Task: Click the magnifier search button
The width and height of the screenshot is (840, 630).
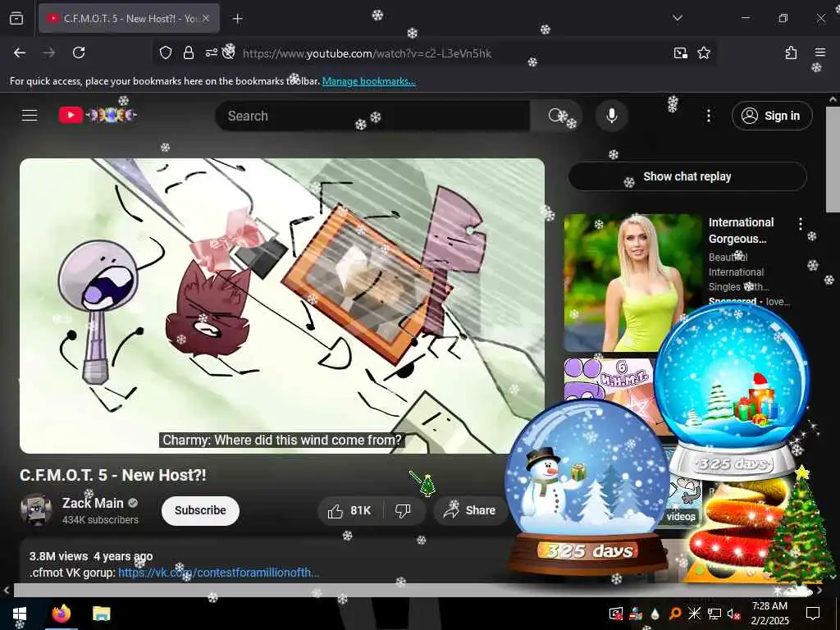Action: click(555, 116)
